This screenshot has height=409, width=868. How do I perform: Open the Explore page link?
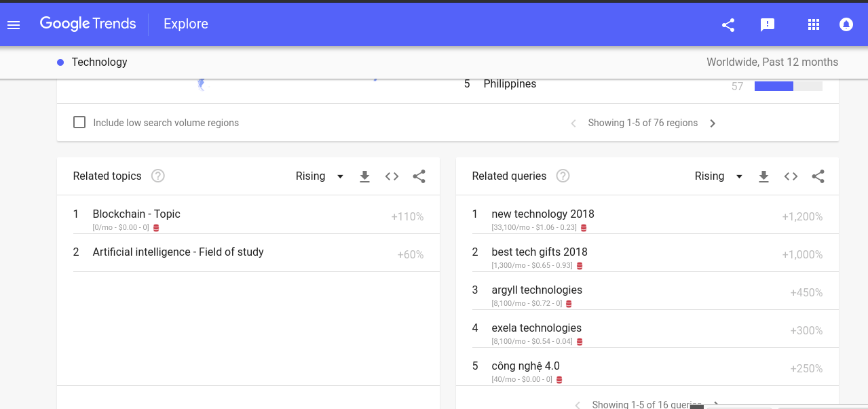[x=185, y=24]
